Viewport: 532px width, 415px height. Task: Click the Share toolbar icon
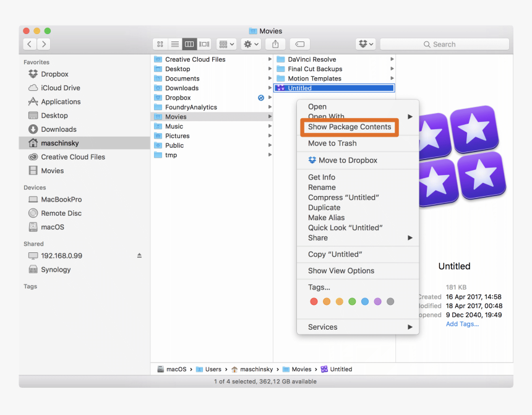point(275,44)
